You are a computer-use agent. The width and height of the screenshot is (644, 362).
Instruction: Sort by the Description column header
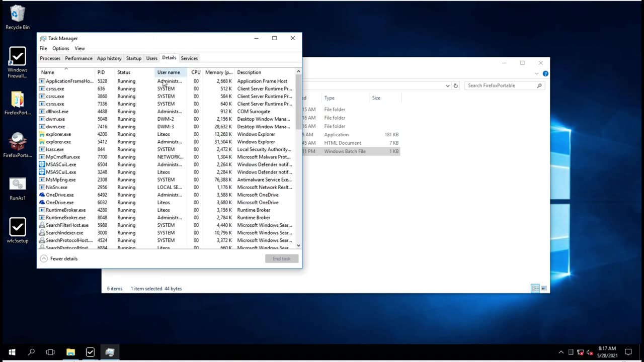(x=265, y=72)
